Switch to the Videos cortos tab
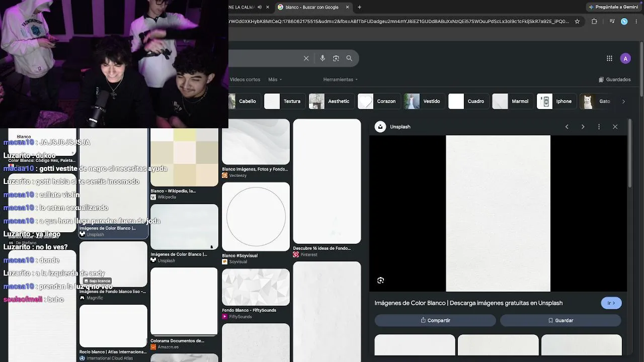The image size is (644, 362). click(x=245, y=79)
